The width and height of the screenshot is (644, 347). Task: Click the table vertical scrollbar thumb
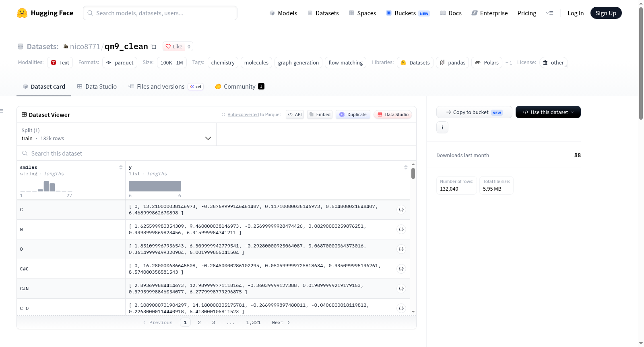[413, 174]
